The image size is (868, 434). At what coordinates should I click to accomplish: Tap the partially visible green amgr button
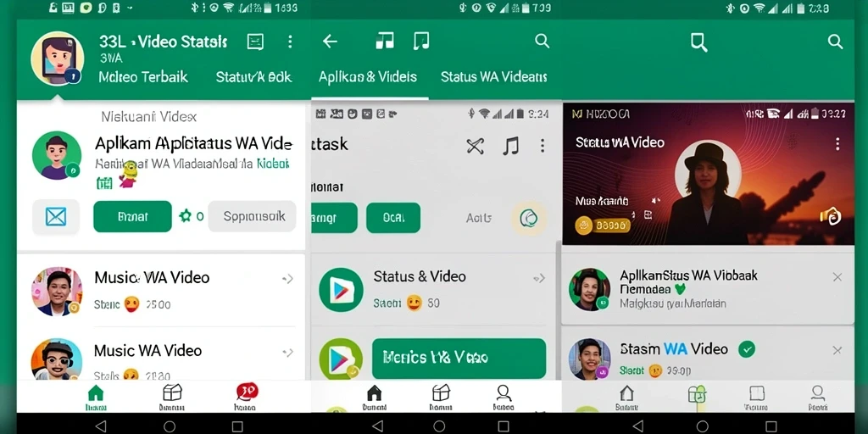334,218
